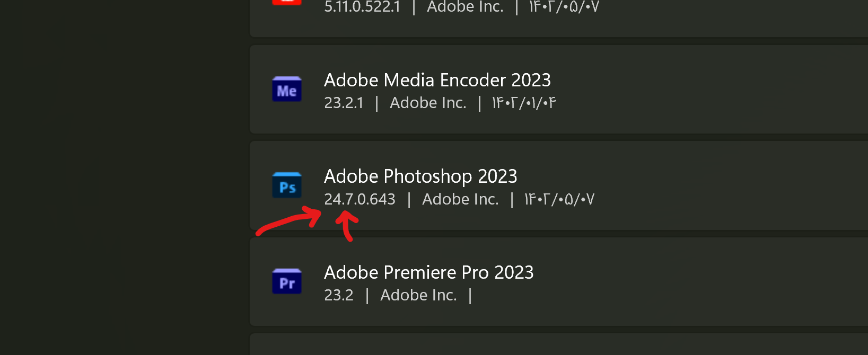Click Media Encoder version number 23.2.1
The height and width of the screenshot is (355, 868).
(344, 103)
